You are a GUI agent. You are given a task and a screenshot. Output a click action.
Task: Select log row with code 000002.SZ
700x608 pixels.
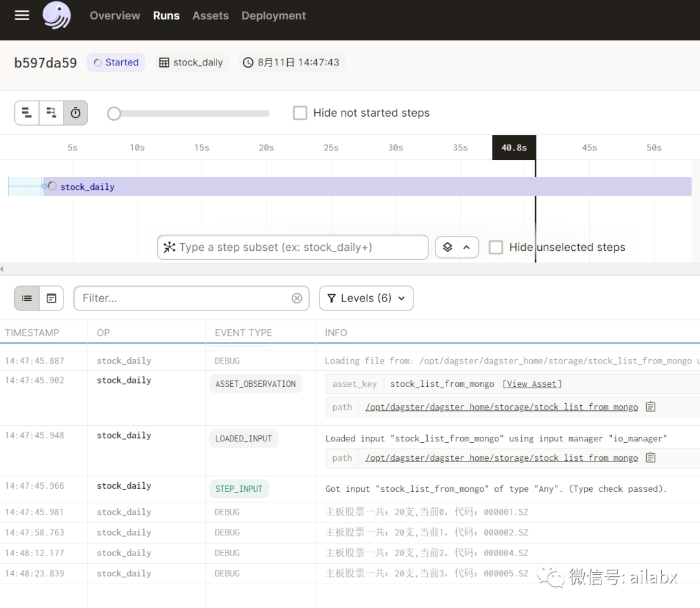[x=350, y=533]
